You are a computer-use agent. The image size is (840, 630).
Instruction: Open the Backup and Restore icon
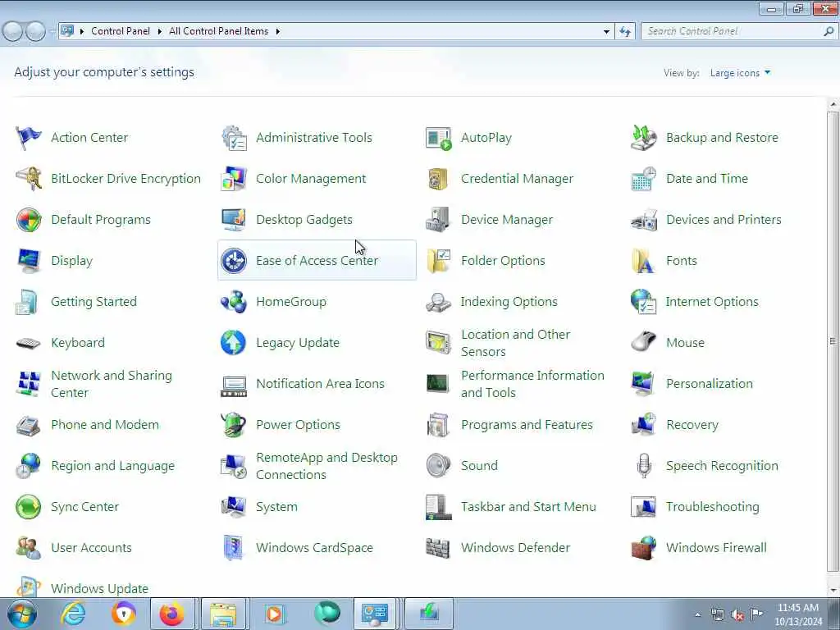pos(643,138)
